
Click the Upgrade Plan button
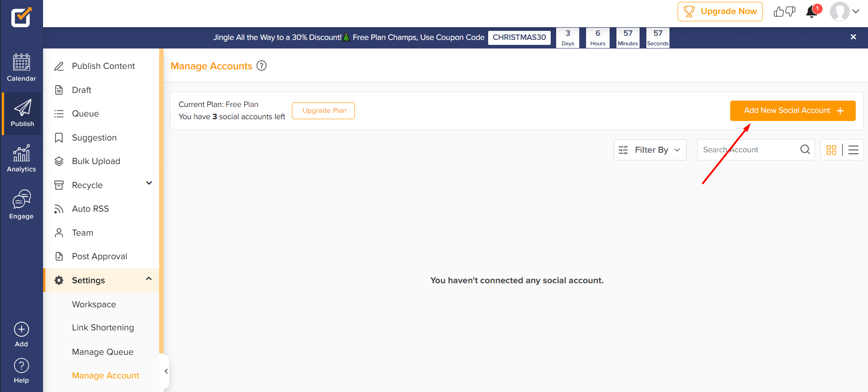coord(324,111)
